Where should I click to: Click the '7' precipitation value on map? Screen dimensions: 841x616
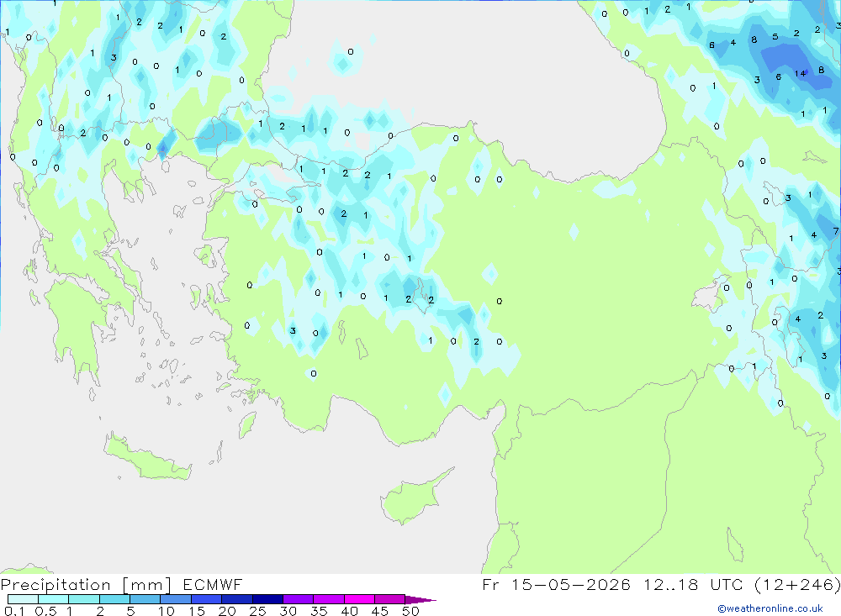[836, 231]
